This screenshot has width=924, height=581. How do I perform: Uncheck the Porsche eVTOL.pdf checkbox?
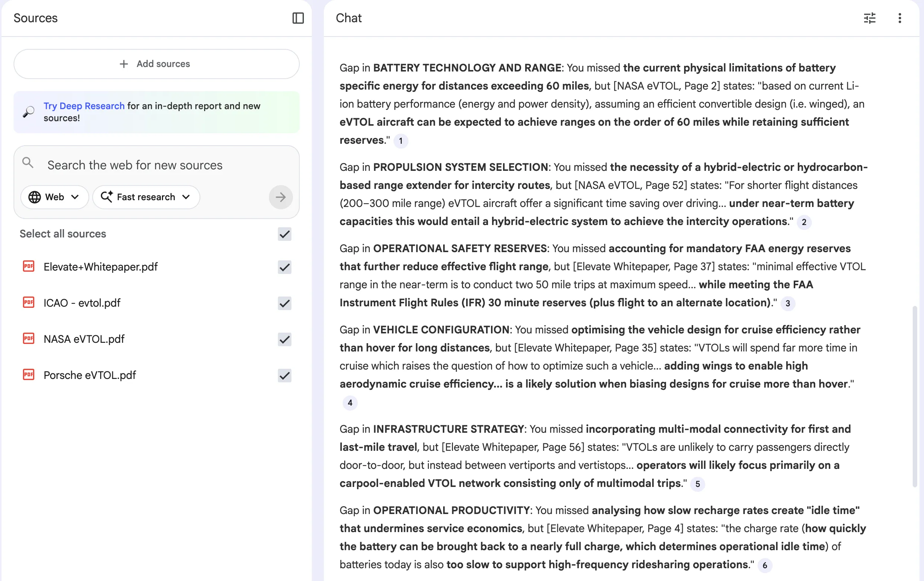click(284, 375)
